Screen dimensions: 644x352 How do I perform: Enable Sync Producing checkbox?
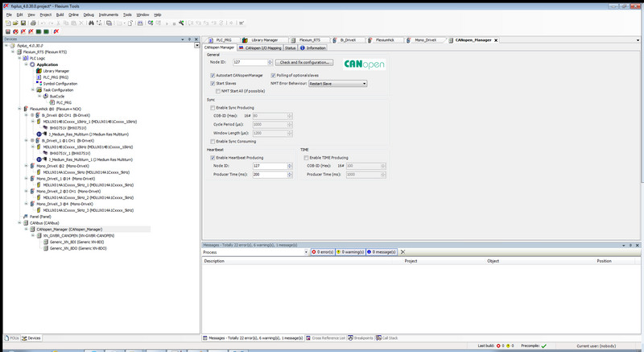tap(213, 107)
